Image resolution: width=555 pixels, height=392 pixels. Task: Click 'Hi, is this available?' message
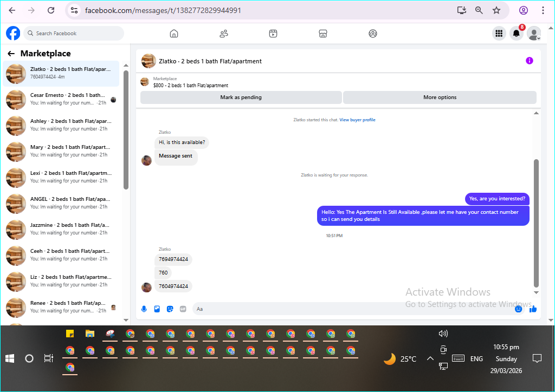[x=182, y=142]
